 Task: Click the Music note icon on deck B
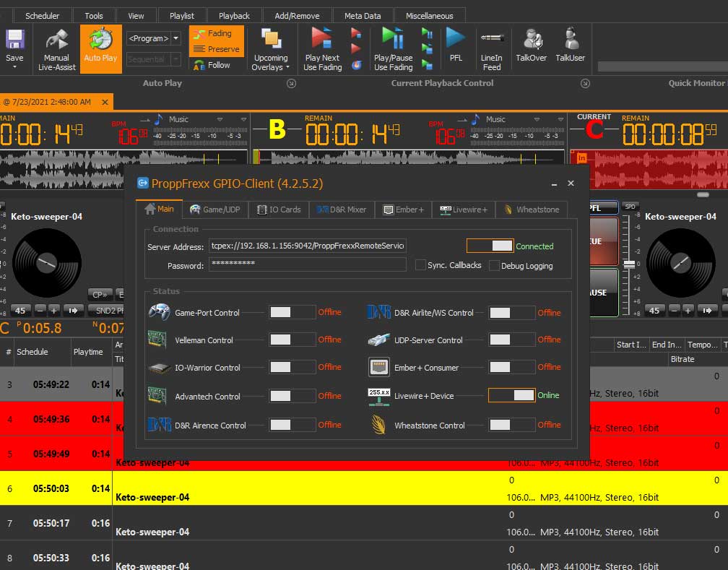pyautogui.click(x=475, y=119)
